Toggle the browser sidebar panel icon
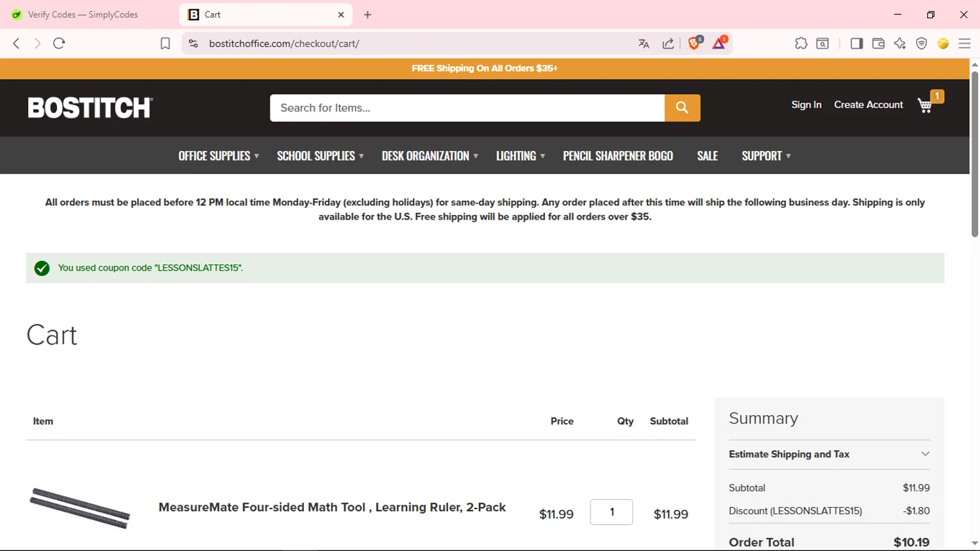Viewport: 980px width, 551px height. point(857,43)
